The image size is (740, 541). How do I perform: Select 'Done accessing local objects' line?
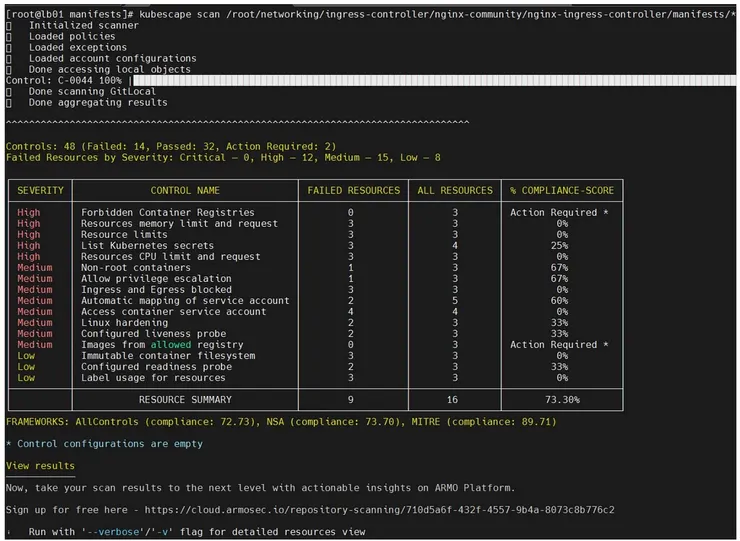point(109,69)
